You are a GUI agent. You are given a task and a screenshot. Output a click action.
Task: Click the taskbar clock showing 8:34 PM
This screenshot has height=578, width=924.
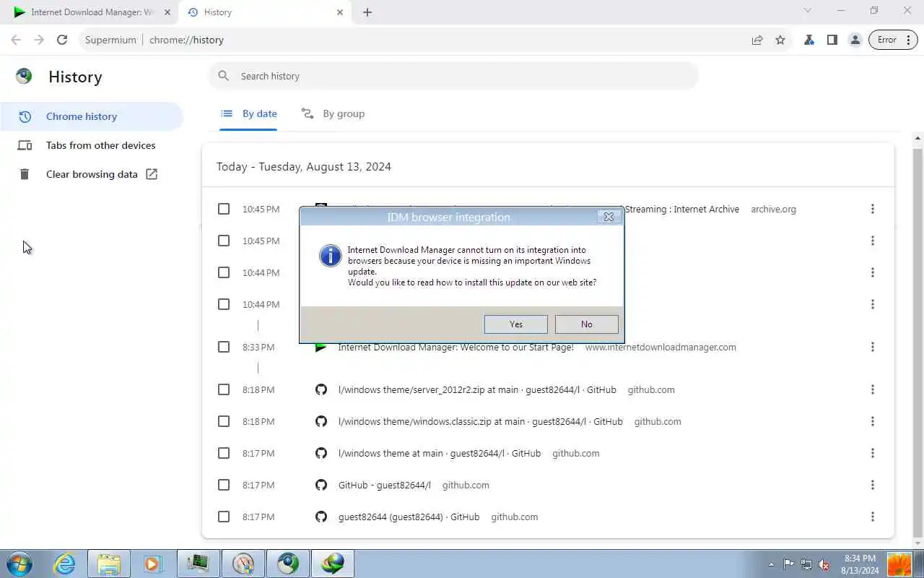pyautogui.click(x=859, y=564)
